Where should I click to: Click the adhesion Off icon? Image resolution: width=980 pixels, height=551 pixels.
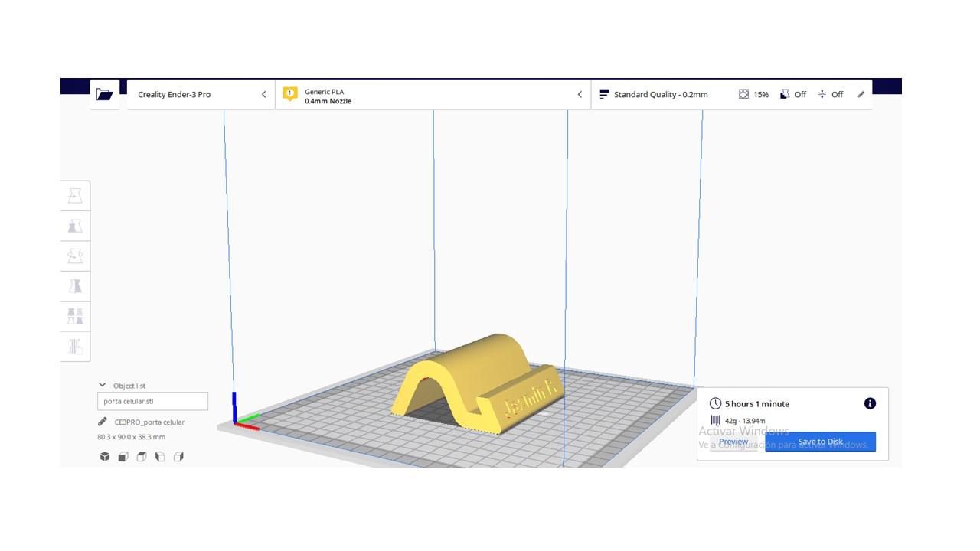click(x=822, y=94)
